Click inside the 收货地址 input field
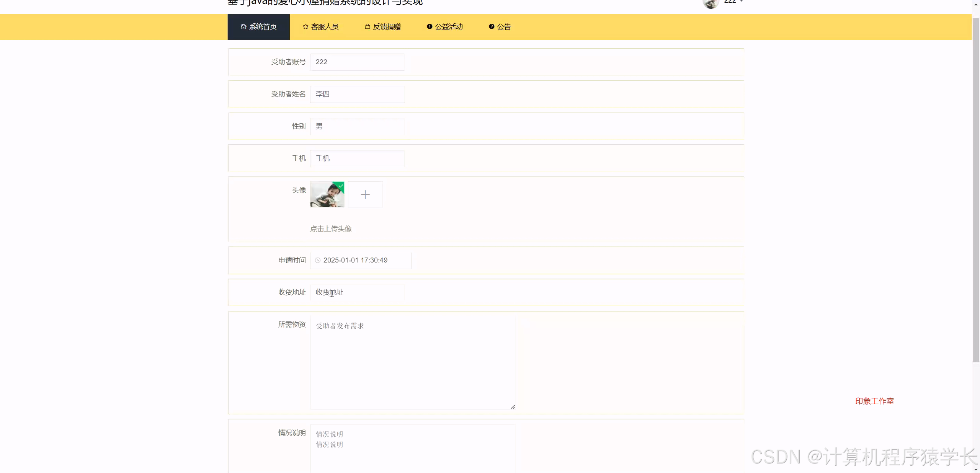Screen dimensions: 980x473 pos(356,292)
